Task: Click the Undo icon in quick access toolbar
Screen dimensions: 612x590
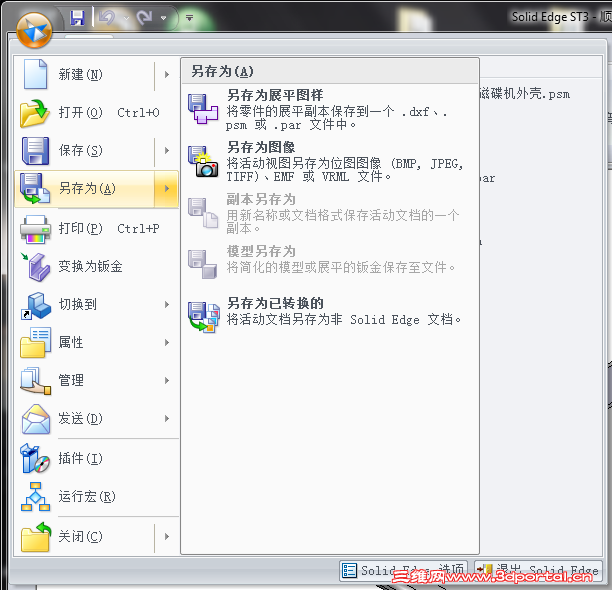Action: pos(107,18)
